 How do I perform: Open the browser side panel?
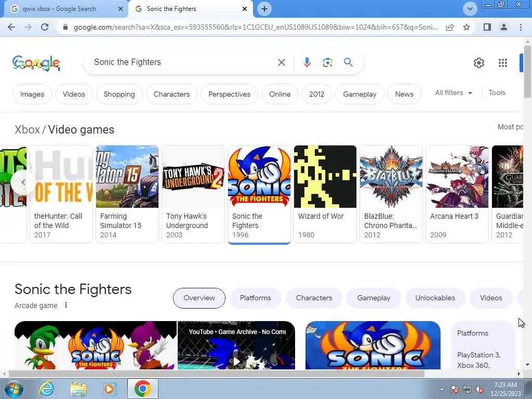[487, 27]
